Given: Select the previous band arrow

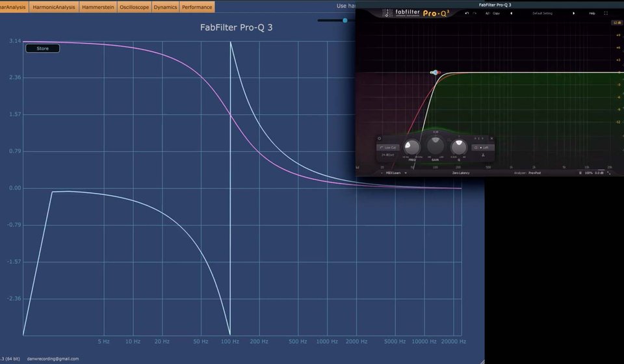Looking at the screenshot, I should point(475,138).
